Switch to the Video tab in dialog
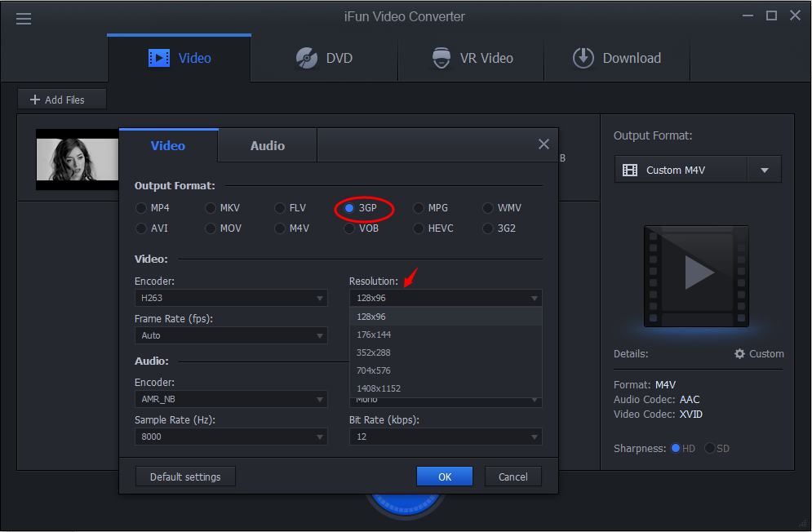This screenshot has width=812, height=532. [168, 145]
